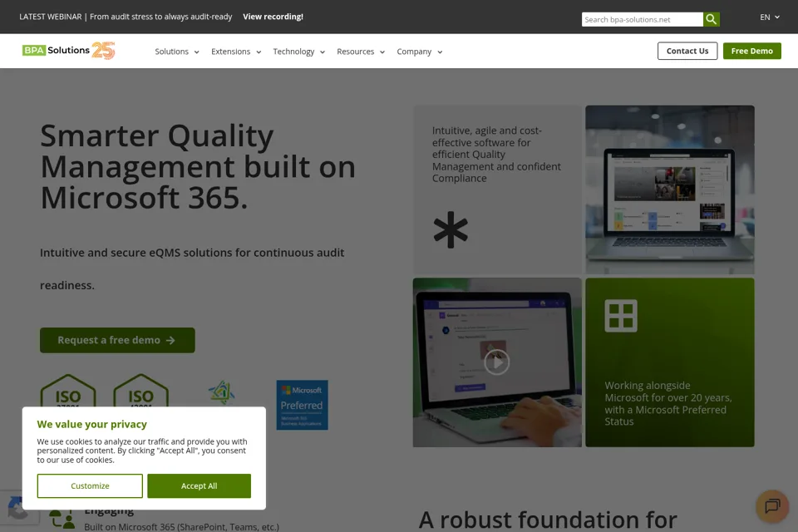
Task: Click 'Intuitive and secure eQMS solutions' subtitle
Action: [192, 268]
